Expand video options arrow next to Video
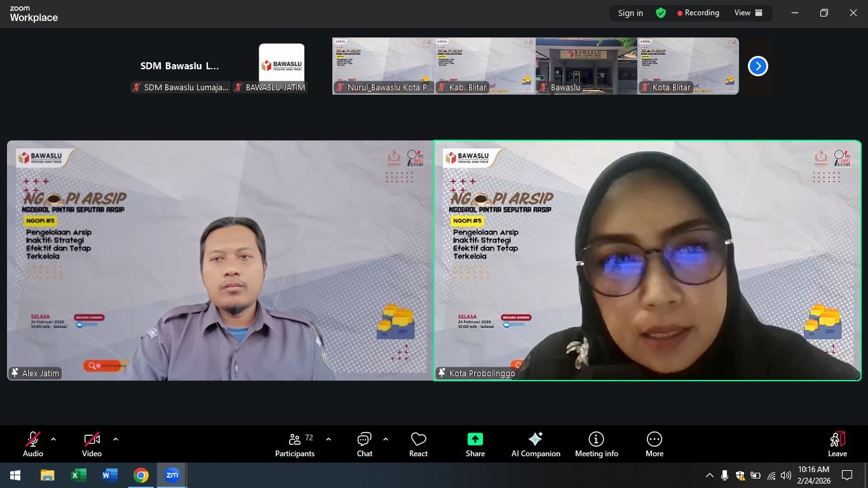 pos(116,439)
